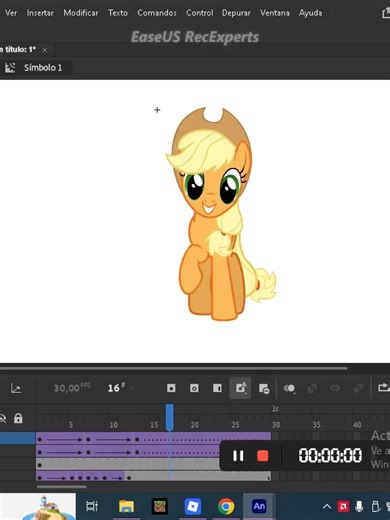
Task: Insert frame using timeline icon
Action: [x=217, y=388]
